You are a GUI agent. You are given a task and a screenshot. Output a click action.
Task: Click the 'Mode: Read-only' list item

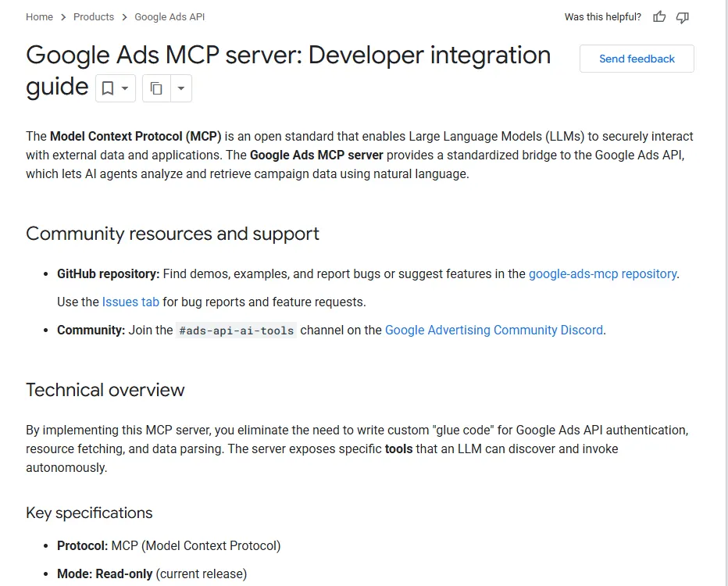152,574
